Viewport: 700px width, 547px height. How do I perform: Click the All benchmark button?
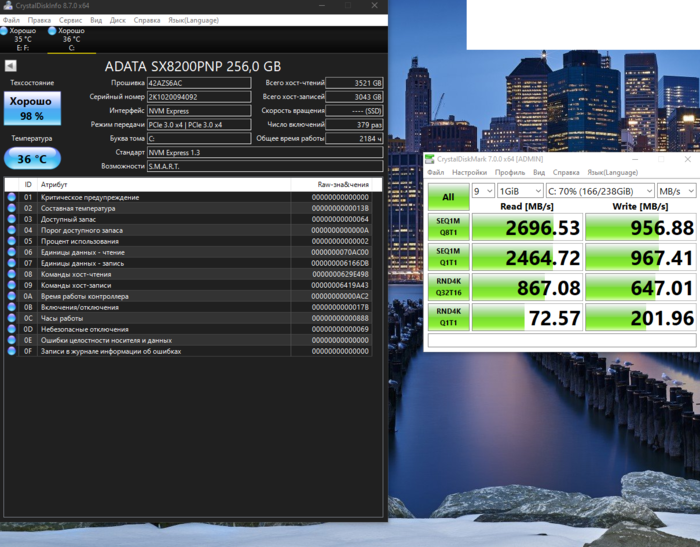point(449,197)
